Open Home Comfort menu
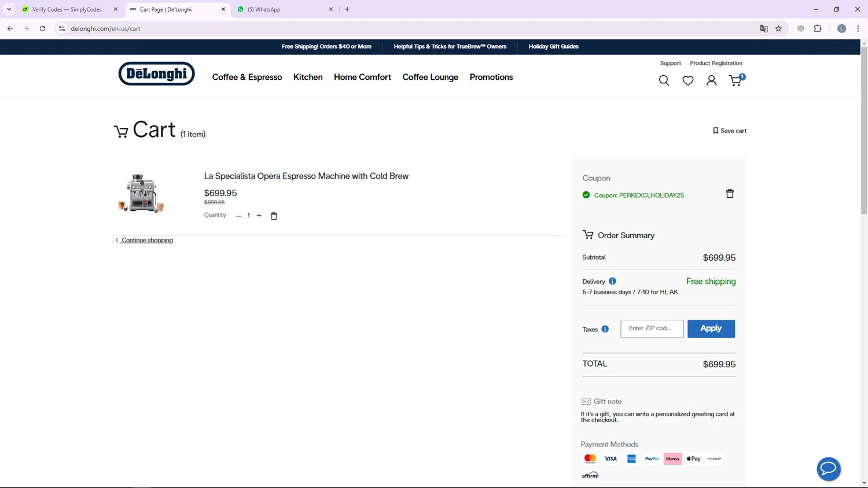This screenshot has height=488, width=868. (362, 77)
